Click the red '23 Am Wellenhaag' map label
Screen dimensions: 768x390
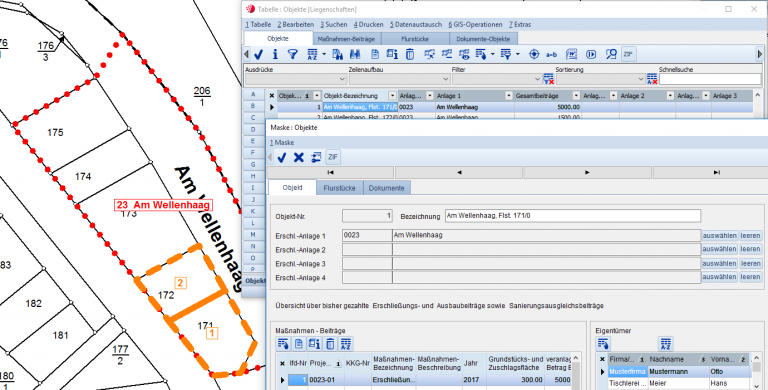[164, 205]
